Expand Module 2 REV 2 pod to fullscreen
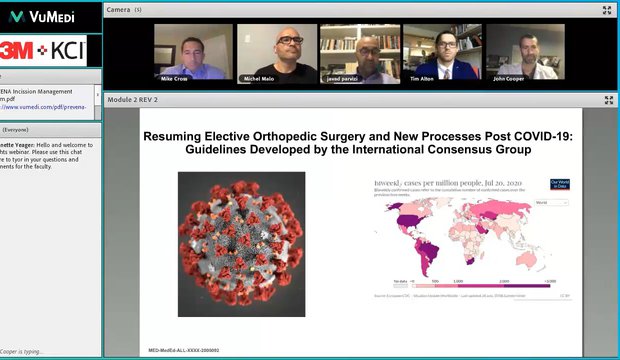 [x=609, y=100]
